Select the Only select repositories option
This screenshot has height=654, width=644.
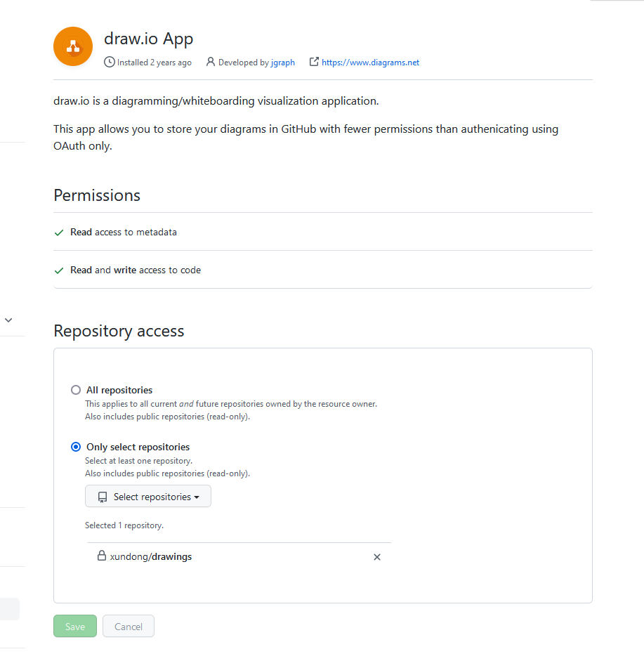[x=75, y=447]
